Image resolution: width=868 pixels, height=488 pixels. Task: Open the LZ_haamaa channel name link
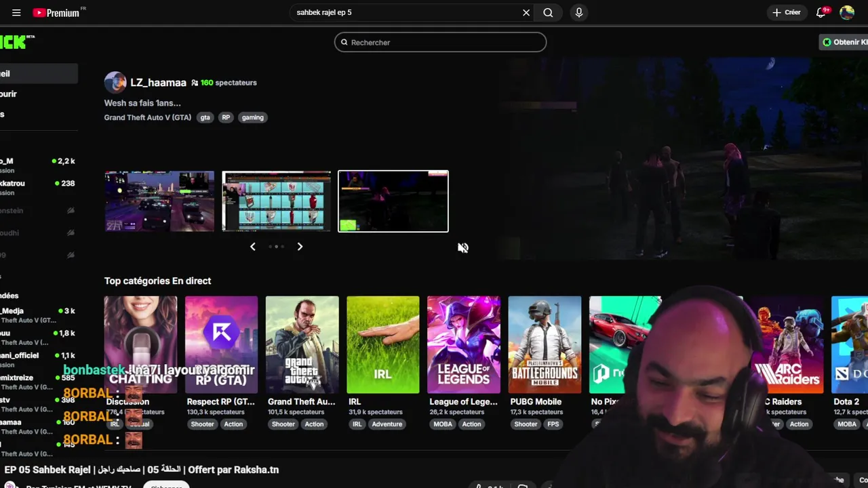[x=158, y=83]
